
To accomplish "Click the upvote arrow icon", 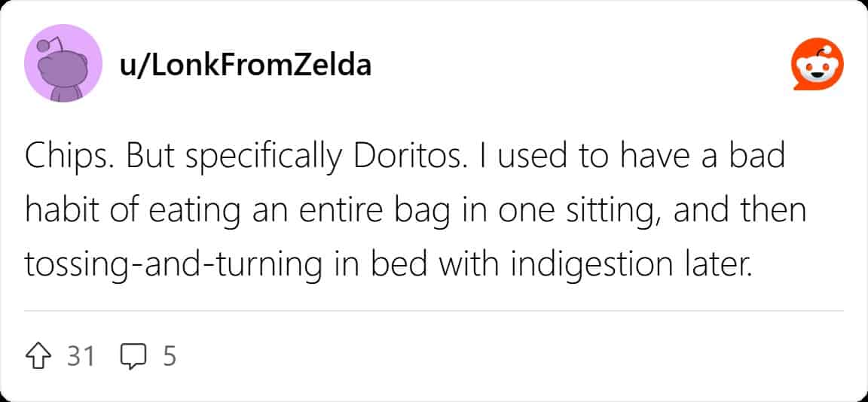I will point(40,355).
